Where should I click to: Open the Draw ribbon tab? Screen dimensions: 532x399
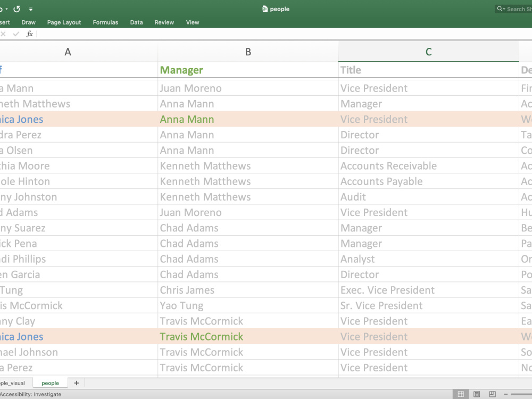click(x=29, y=22)
